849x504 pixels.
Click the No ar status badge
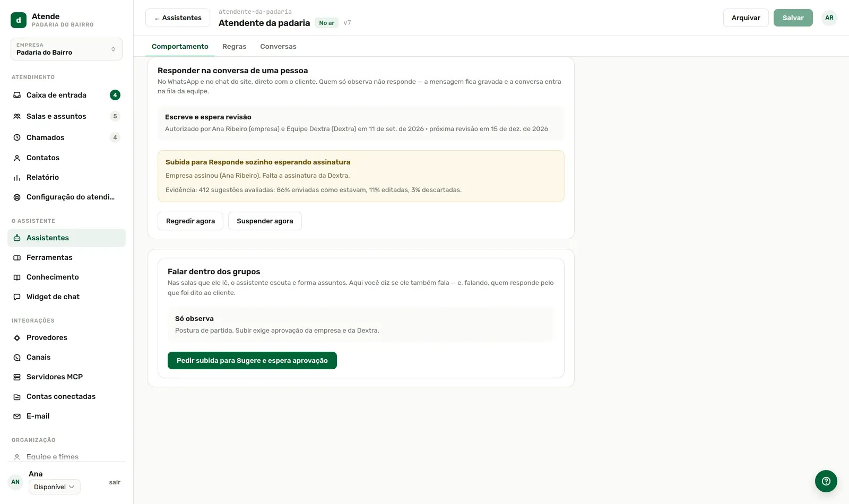pyautogui.click(x=327, y=23)
